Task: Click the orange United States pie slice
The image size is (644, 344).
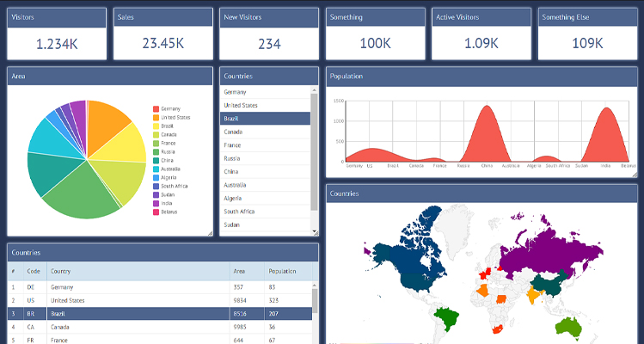Action: click(106, 123)
